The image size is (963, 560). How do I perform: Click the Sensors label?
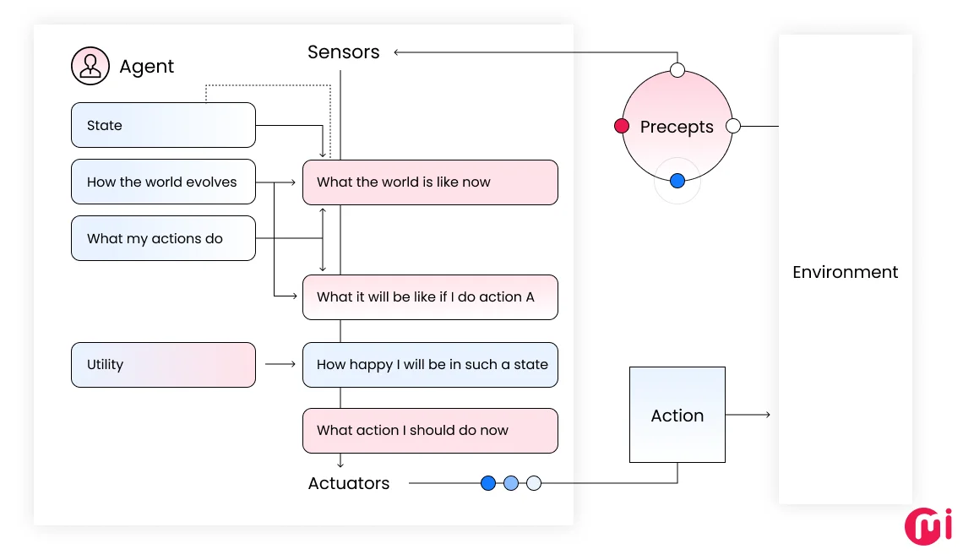click(343, 52)
